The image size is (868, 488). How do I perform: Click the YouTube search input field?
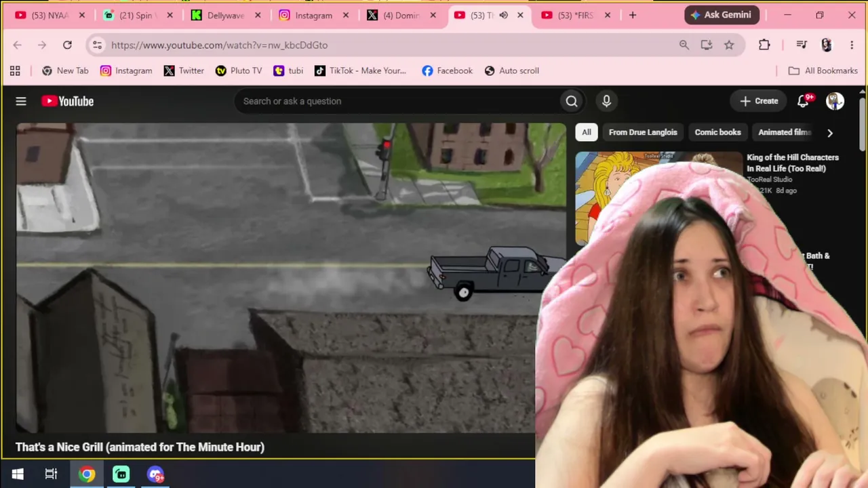pos(397,101)
